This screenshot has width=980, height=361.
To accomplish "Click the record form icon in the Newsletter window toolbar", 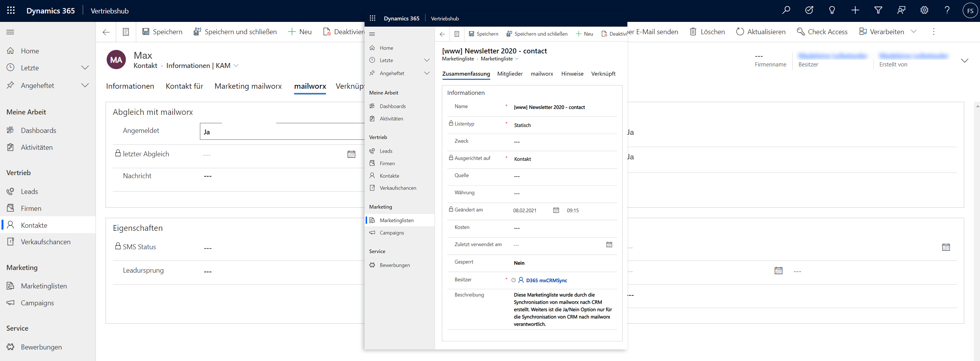I will (457, 34).
